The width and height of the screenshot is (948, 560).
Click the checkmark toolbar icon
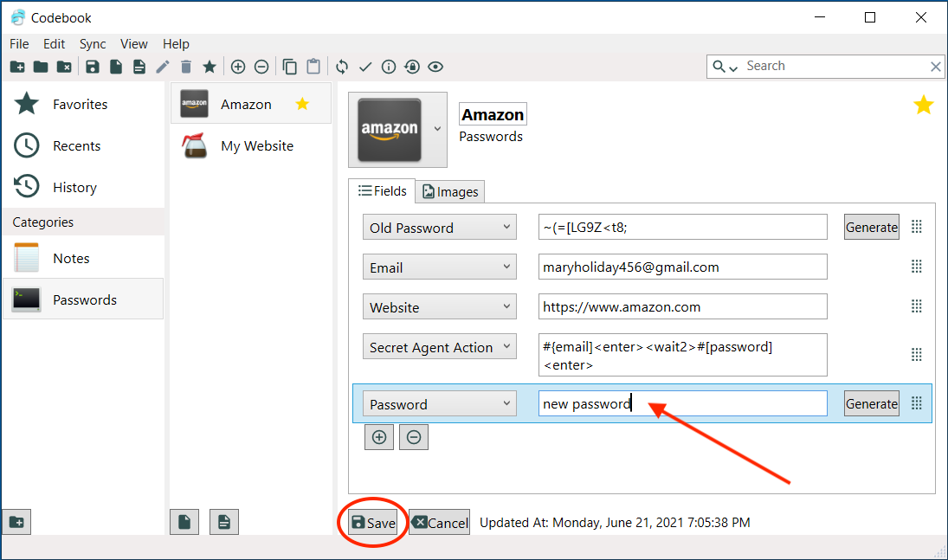(365, 67)
